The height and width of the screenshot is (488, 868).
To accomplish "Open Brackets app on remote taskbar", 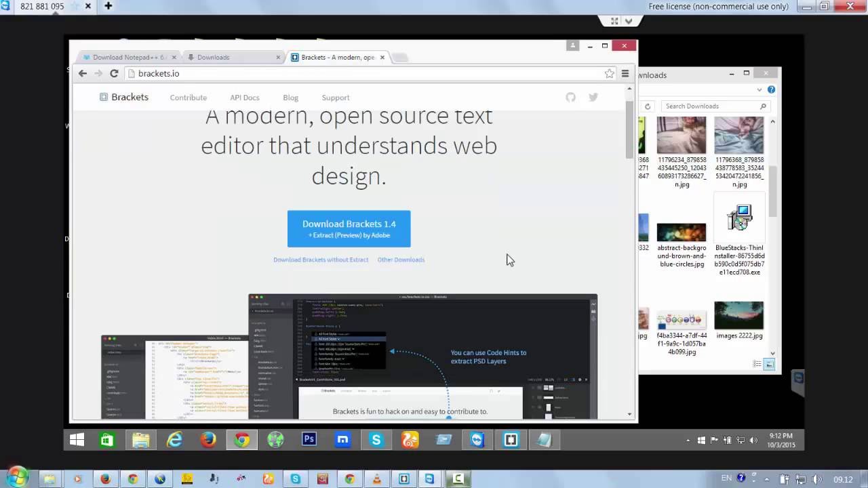I will pos(511,440).
